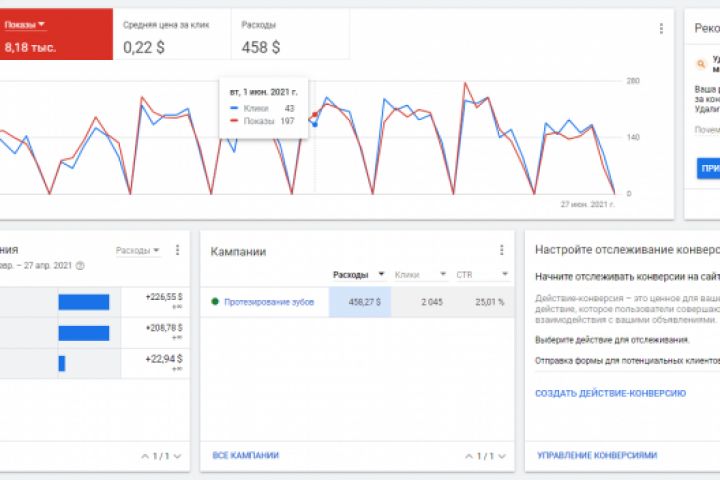
Task: Click the green status dot of Протезирование зубов
Action: pyautogui.click(x=214, y=301)
